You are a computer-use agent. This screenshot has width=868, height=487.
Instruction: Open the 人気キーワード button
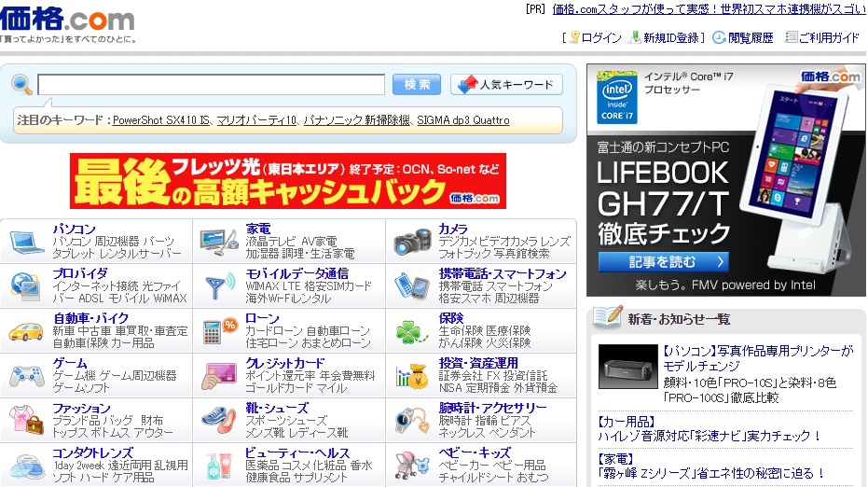point(506,84)
